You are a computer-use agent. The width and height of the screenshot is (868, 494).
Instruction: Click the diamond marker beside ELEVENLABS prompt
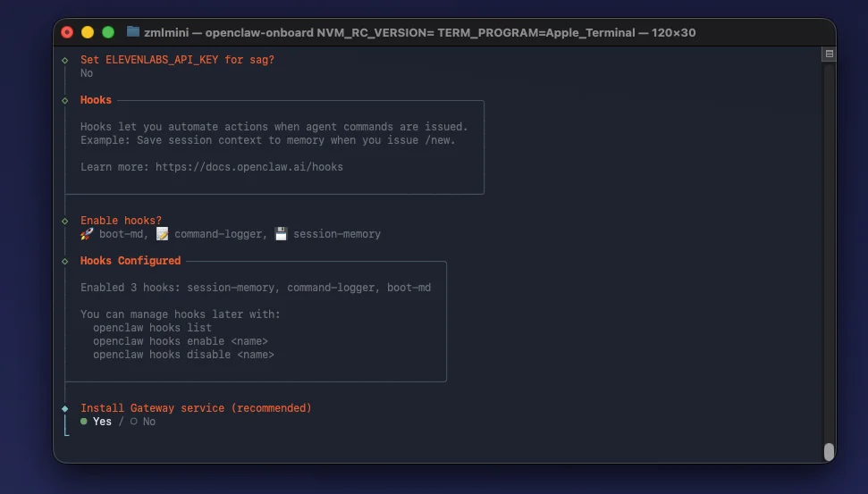[64, 60]
